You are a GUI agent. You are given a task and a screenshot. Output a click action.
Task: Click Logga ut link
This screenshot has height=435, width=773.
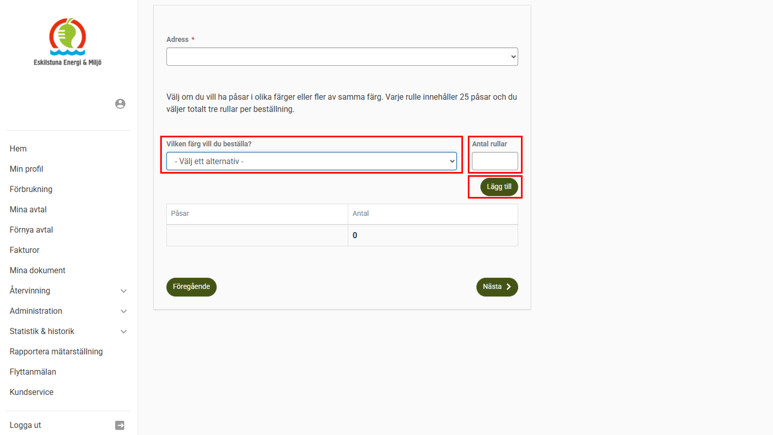(x=25, y=425)
